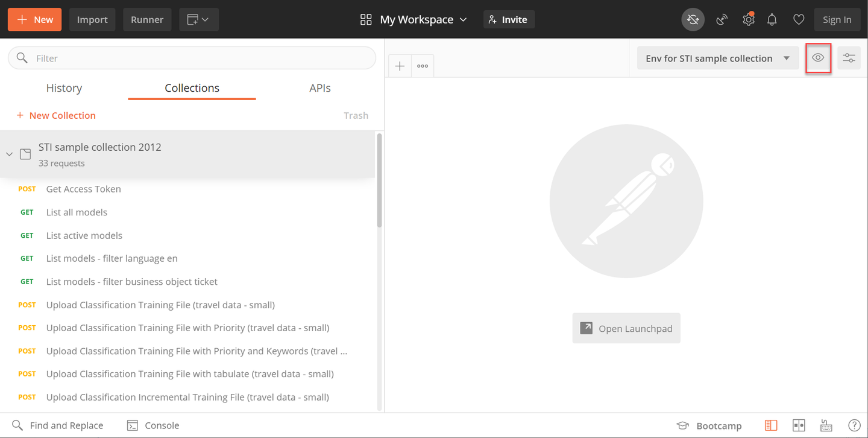Click the Sign In button
The width and height of the screenshot is (868, 438).
click(x=837, y=20)
